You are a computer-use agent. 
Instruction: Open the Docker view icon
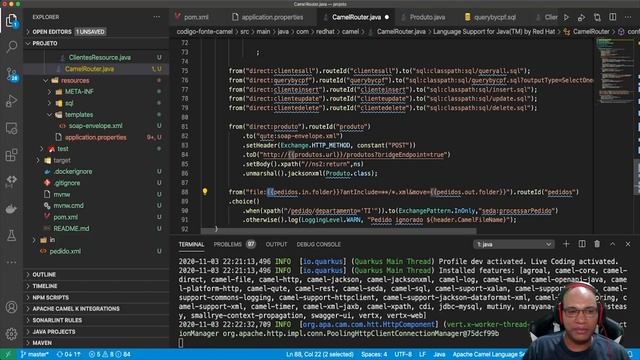11,209
